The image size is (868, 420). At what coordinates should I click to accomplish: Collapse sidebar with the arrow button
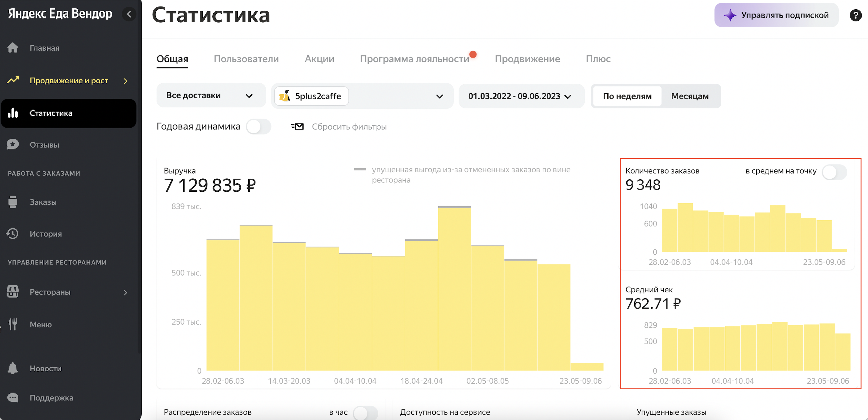click(x=129, y=14)
